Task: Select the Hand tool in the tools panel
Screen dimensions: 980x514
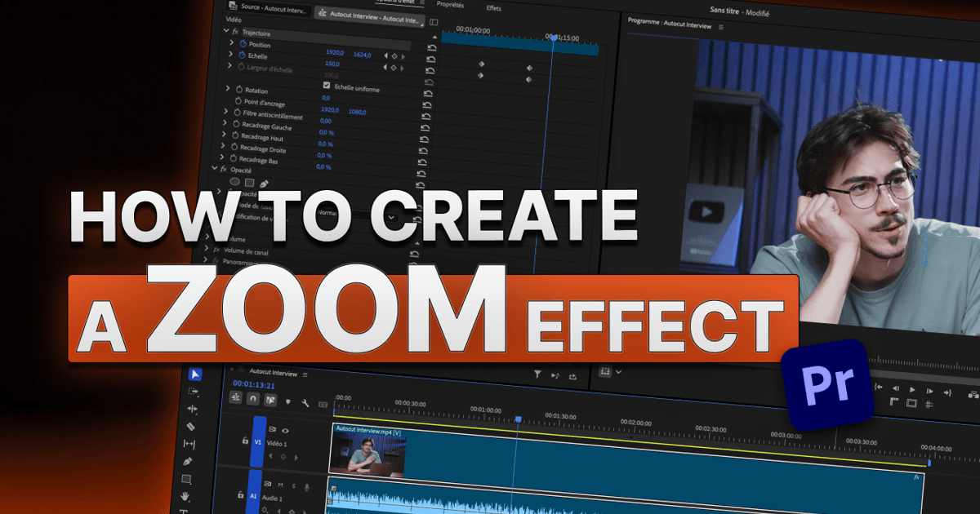Action: click(x=187, y=495)
